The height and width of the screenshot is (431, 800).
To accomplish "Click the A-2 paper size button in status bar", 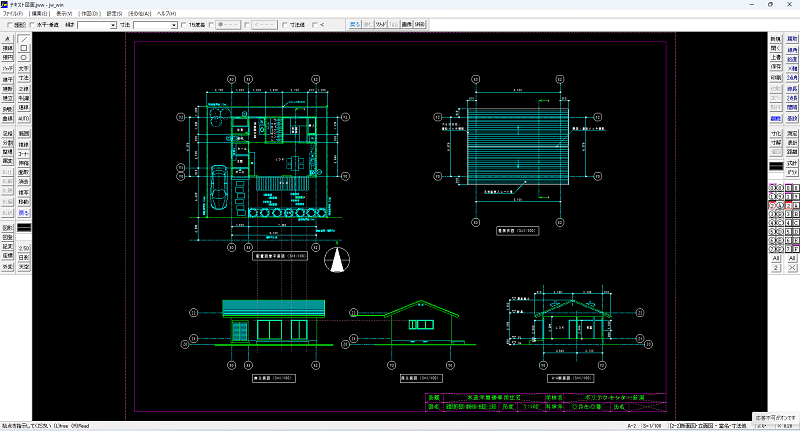I will [x=632, y=426].
